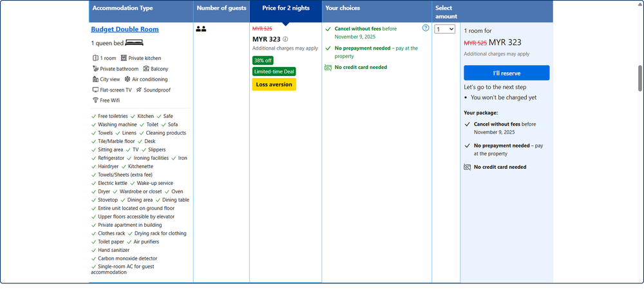
Task: Open the room amount dropdown
Action: [445, 29]
